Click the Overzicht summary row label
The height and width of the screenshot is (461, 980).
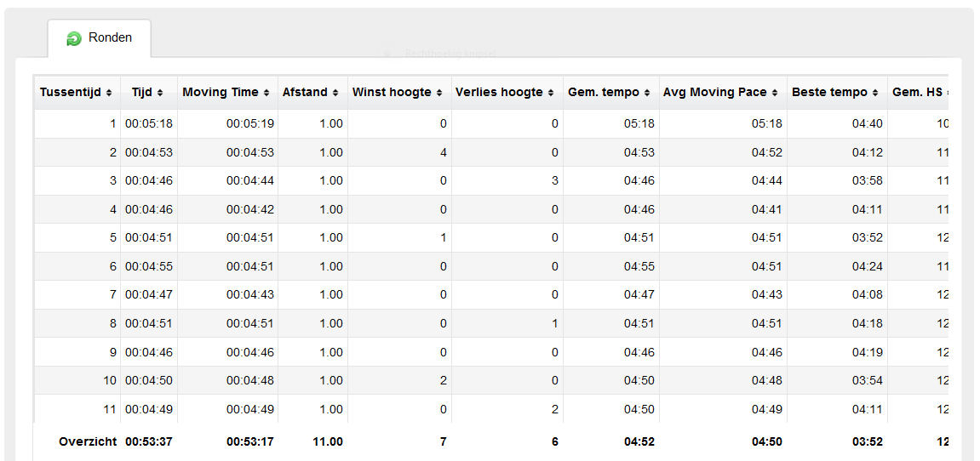click(x=88, y=441)
